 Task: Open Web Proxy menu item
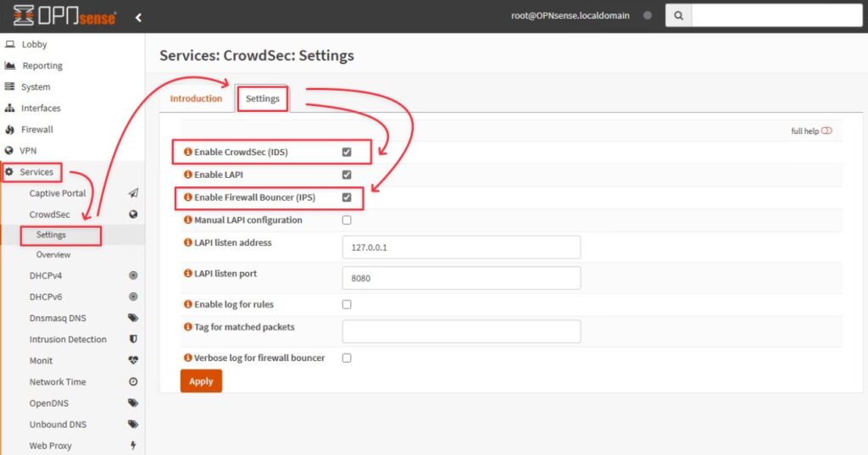pos(50,446)
